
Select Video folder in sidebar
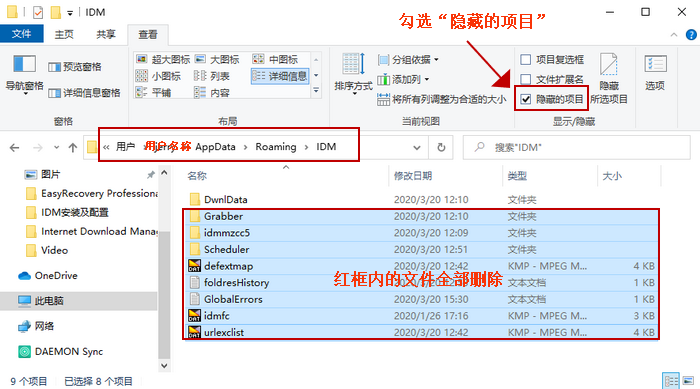coord(47,251)
